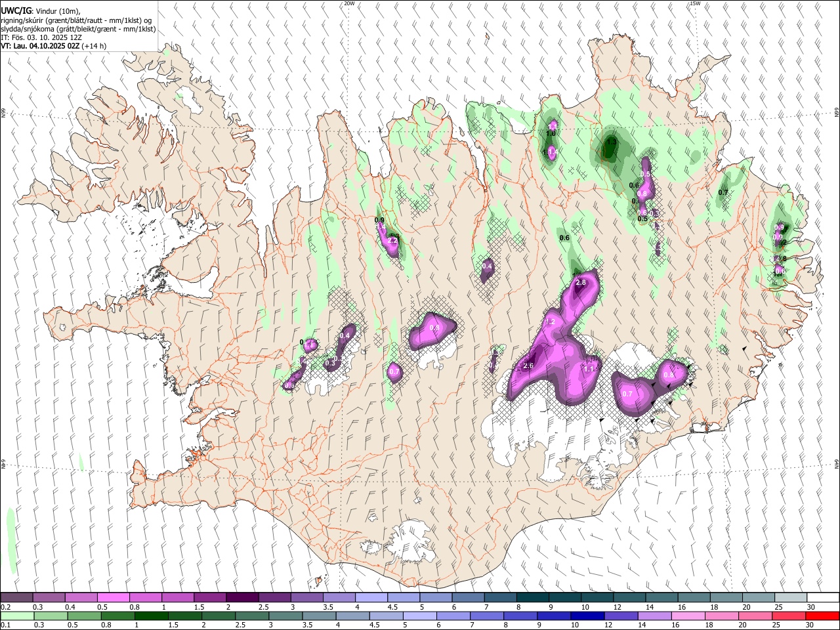Click the 15W longitude label

click(696, 3)
